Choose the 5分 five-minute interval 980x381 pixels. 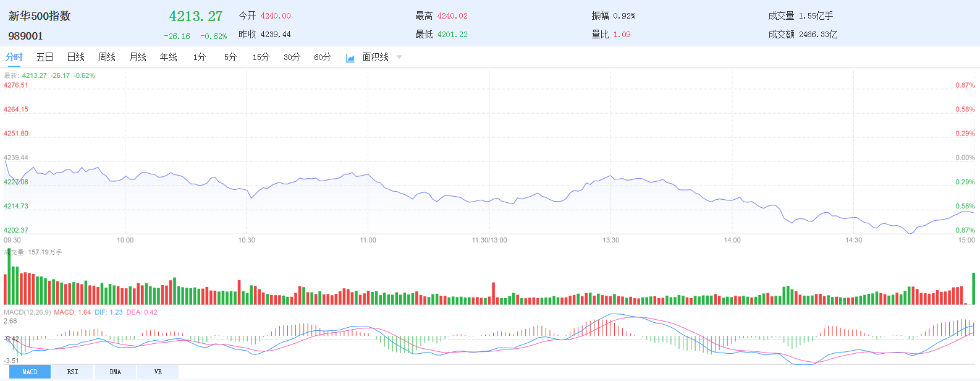(230, 57)
